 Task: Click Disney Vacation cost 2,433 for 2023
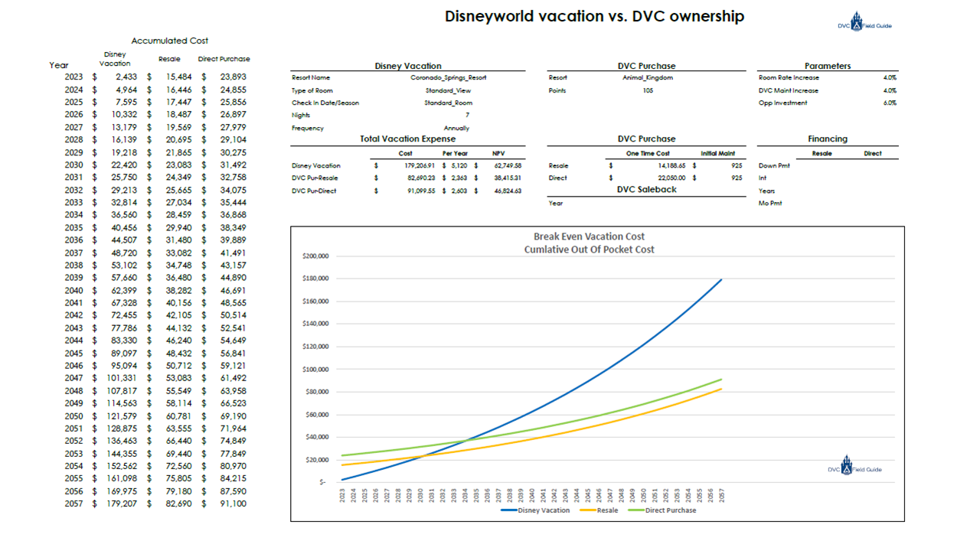pos(126,77)
